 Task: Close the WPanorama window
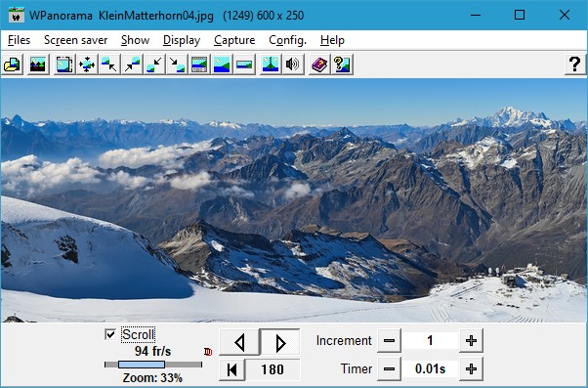point(564,15)
